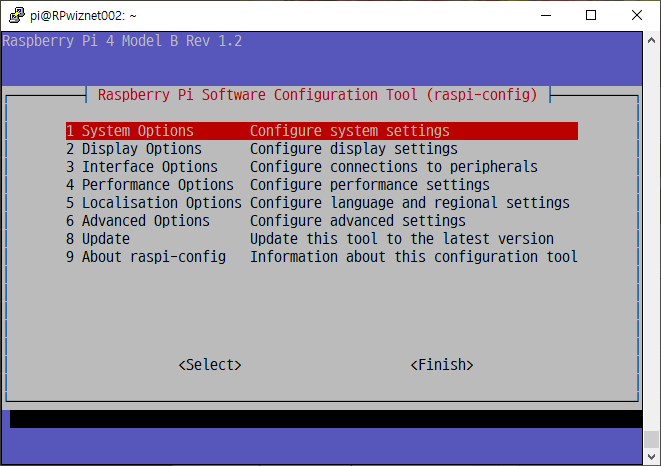Click 'Raspberry Pi 4 Model B Rev 1.2' header

(x=122, y=41)
